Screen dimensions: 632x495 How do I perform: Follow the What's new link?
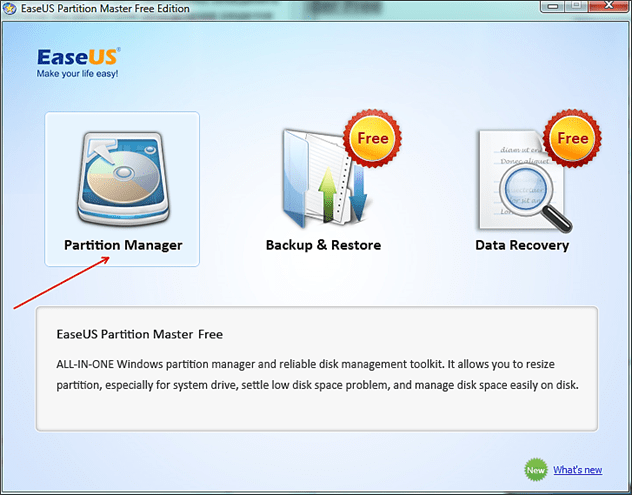(x=578, y=470)
